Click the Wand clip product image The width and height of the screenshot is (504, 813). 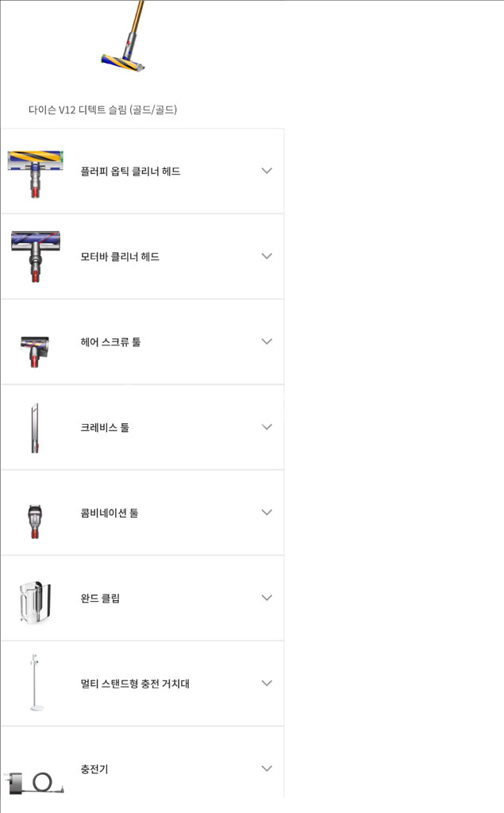tap(36, 601)
